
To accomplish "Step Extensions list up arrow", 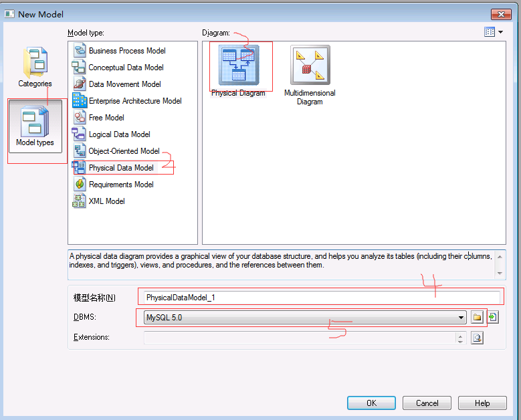I will 460,336.
